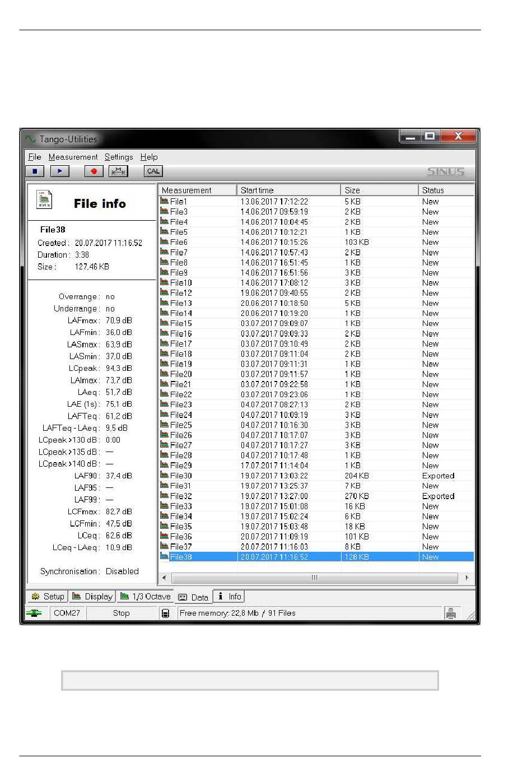The width and height of the screenshot is (532, 777).
Task: Click the Exported status of File30
Action: tap(438, 476)
